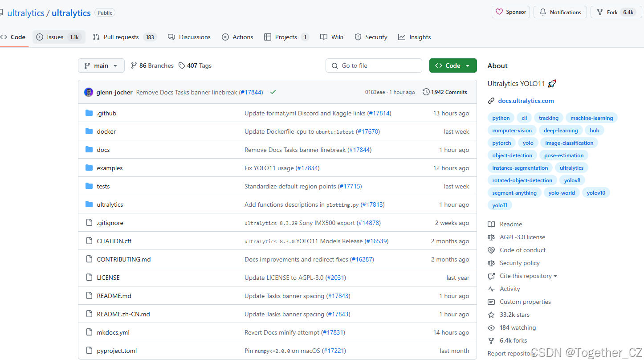Click the stars icon in About

[x=491, y=315]
